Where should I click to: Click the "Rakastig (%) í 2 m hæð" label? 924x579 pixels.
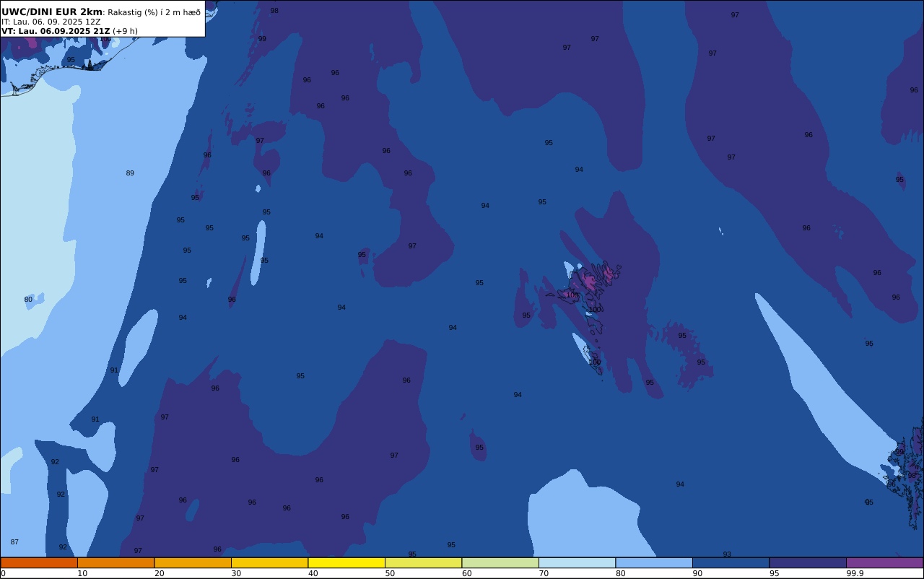(154, 12)
